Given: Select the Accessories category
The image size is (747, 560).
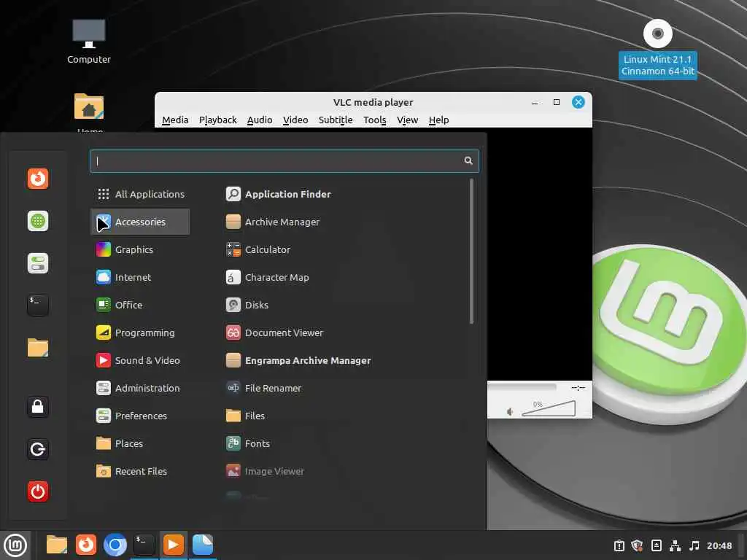Looking at the screenshot, I should [140, 222].
